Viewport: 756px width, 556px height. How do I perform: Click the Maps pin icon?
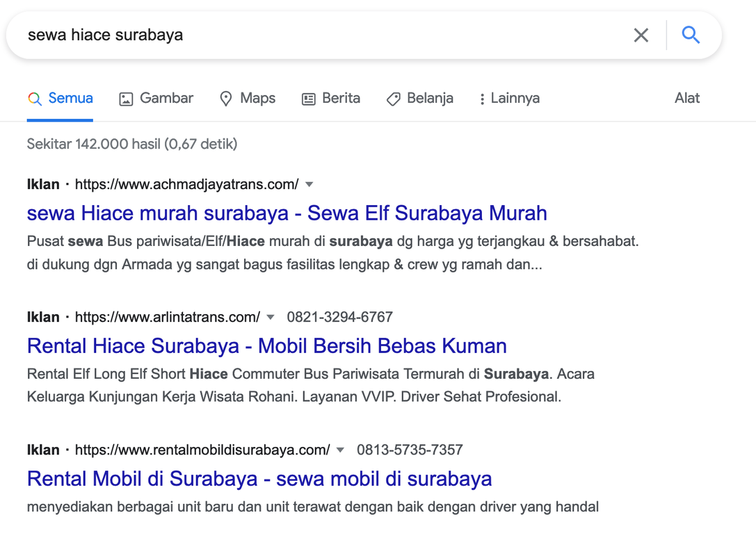pos(226,99)
